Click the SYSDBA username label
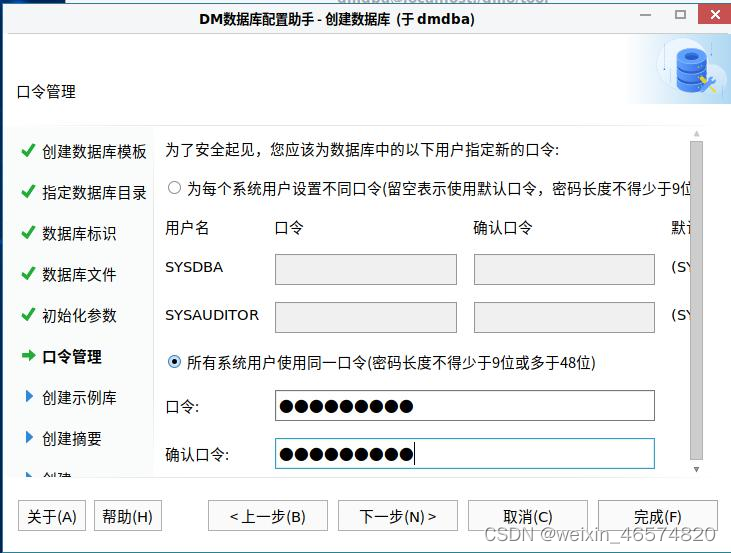 (194, 267)
